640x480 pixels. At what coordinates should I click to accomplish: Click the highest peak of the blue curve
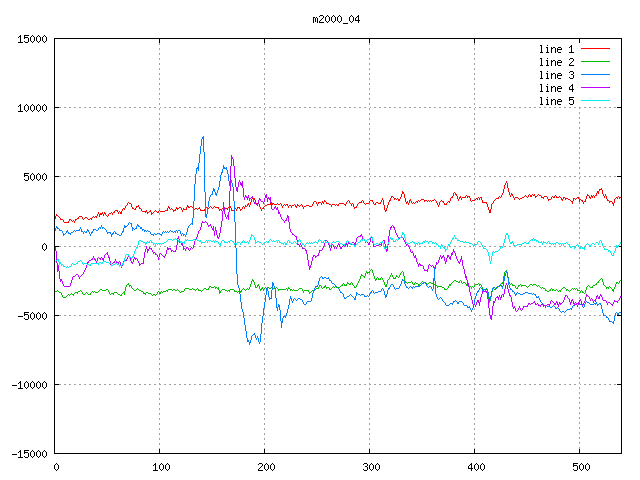[203, 137]
